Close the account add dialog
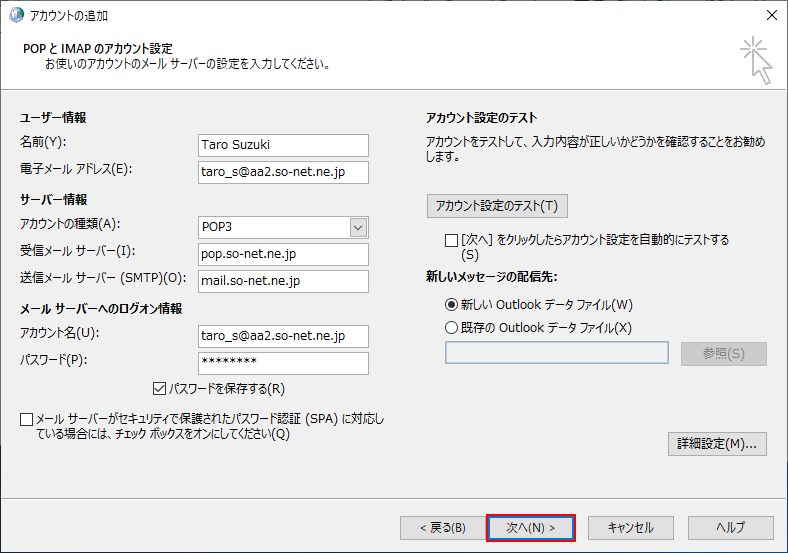This screenshot has width=788, height=553. click(x=770, y=16)
